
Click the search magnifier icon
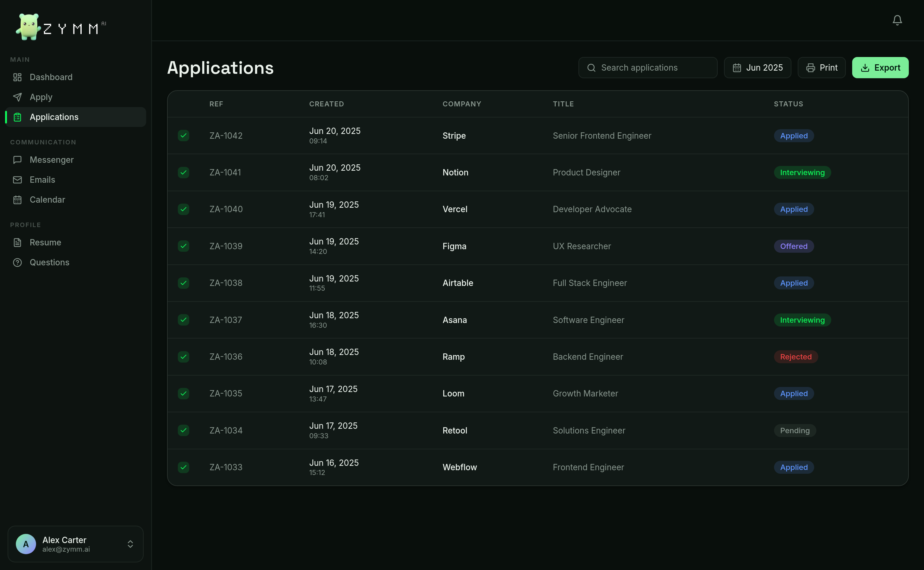(x=591, y=68)
